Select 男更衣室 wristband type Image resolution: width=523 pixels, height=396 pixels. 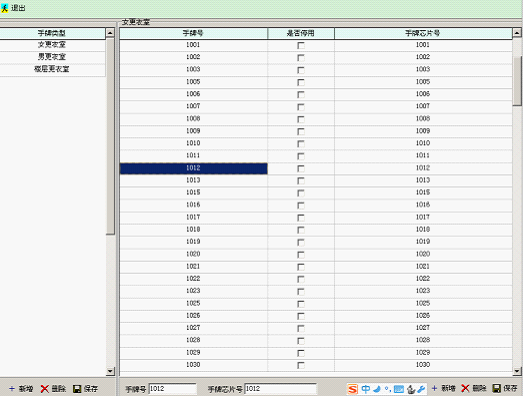(52, 57)
